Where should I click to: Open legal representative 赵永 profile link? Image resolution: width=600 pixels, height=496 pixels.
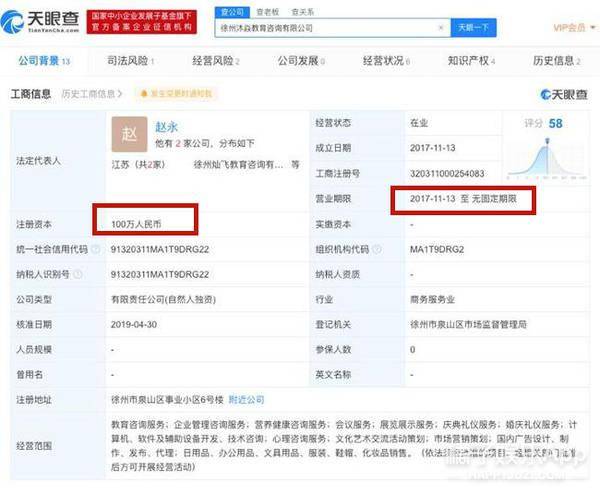166,127
